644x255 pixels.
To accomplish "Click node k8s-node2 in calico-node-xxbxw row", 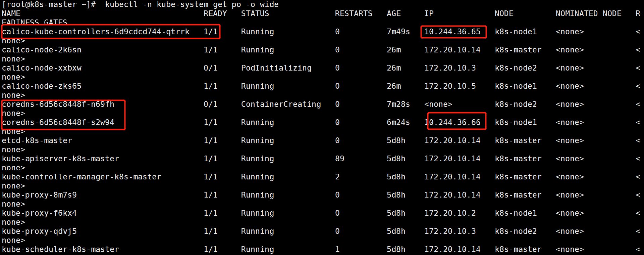I will 516,68.
